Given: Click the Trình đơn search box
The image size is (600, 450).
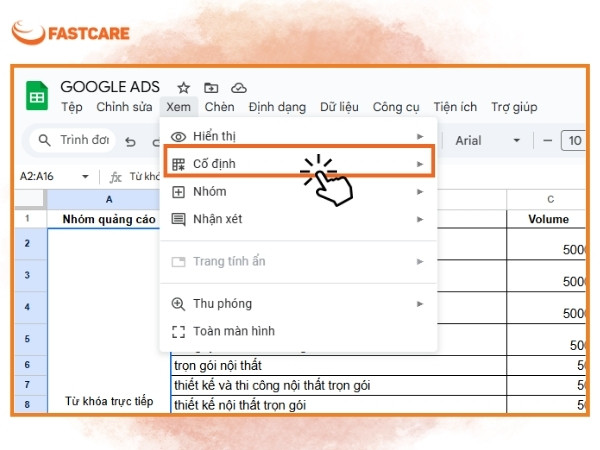Looking at the screenshot, I should [73, 140].
